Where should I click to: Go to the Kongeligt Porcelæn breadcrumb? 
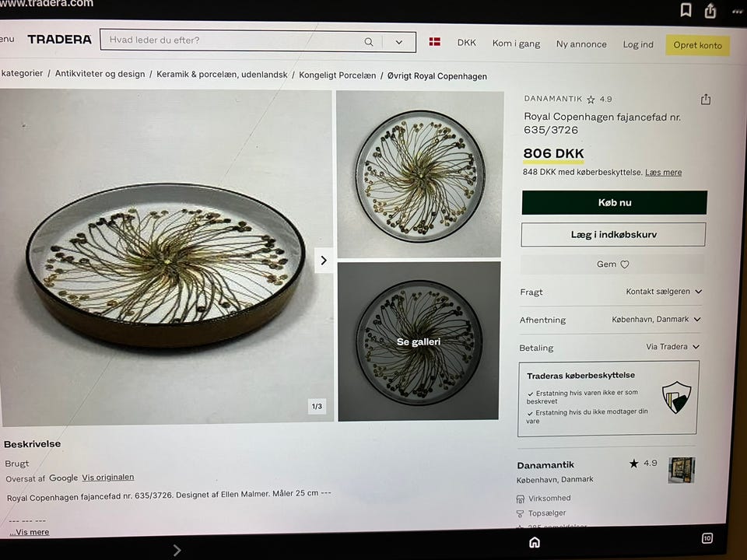(x=337, y=75)
